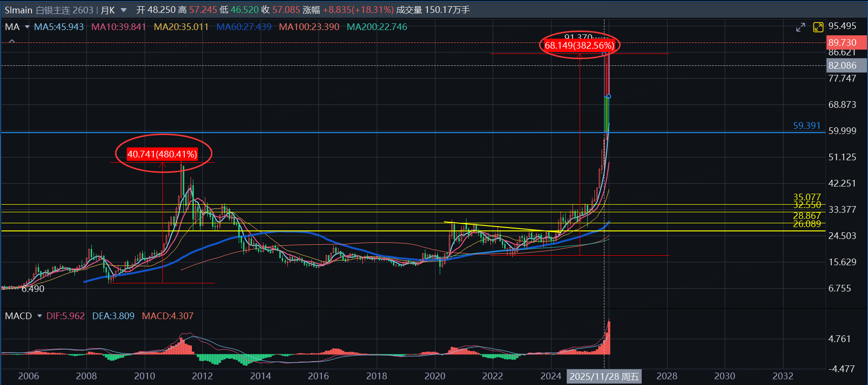Click the 开 48.250 opening price value
This screenshot has height=385, width=868.
tap(156, 10)
